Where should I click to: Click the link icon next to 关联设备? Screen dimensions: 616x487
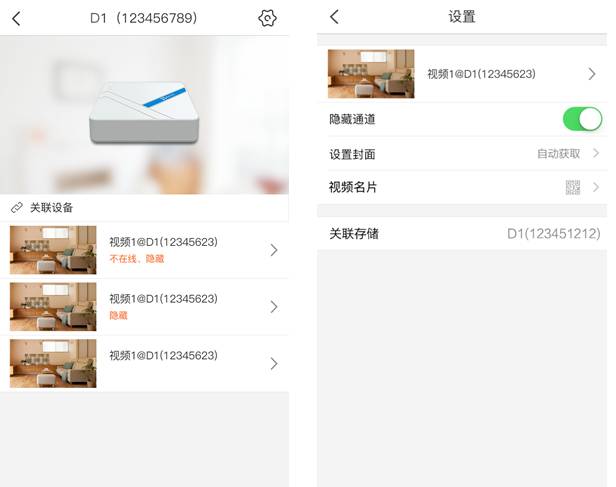pos(16,208)
